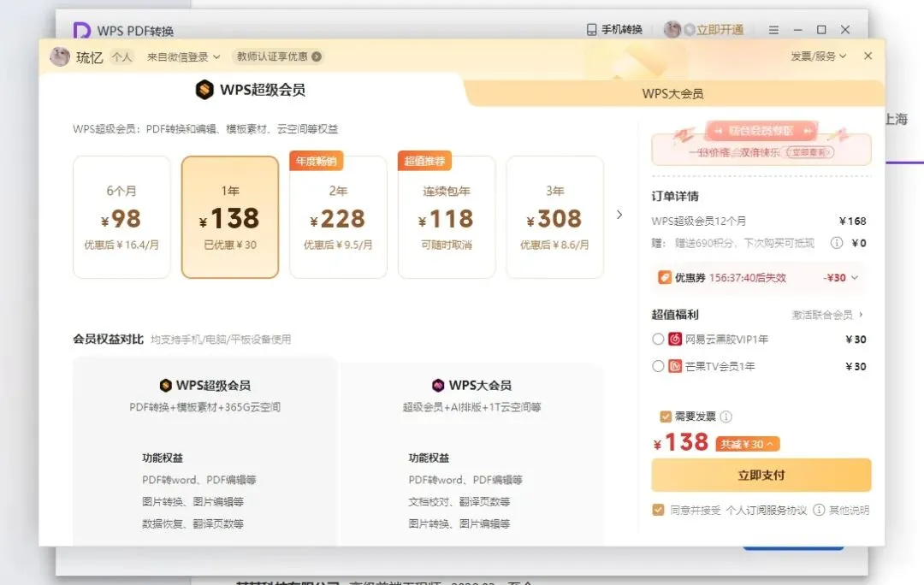The image size is (924, 585).
Task: Toggle the 同意并接受 agreement checkbox
Action: 658,510
